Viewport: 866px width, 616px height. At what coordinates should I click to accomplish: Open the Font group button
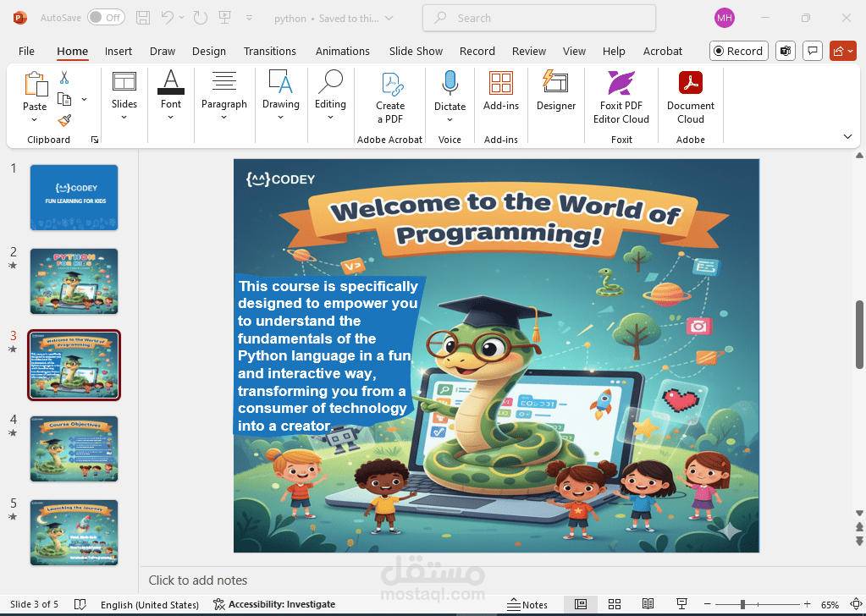coord(171,95)
